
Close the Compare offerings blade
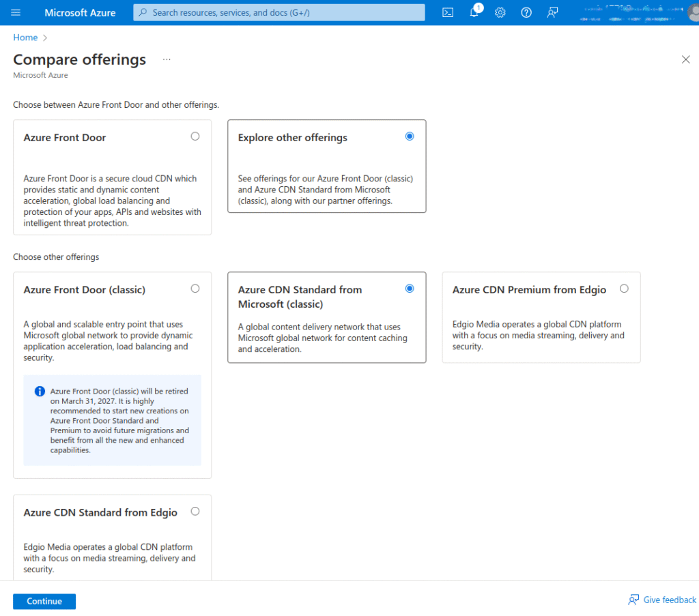[x=685, y=59]
